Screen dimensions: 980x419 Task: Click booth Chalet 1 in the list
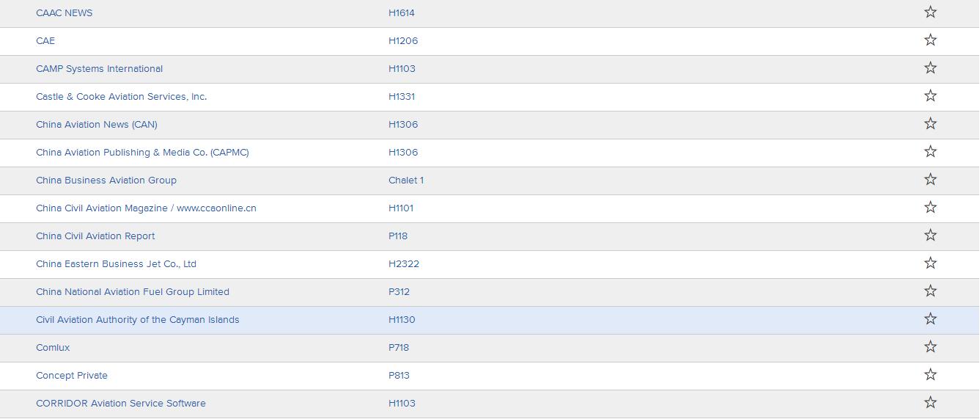click(406, 181)
